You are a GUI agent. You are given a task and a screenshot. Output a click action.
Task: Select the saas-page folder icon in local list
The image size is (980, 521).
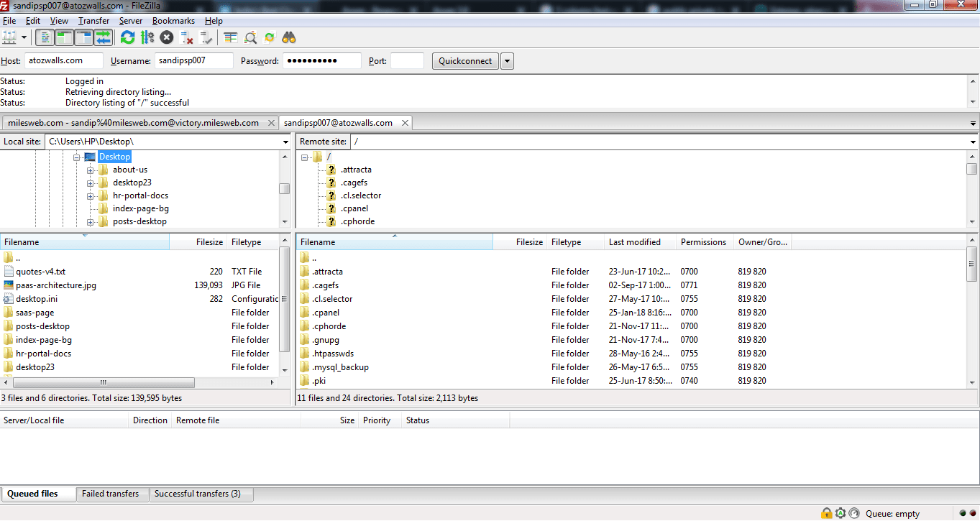(x=9, y=313)
